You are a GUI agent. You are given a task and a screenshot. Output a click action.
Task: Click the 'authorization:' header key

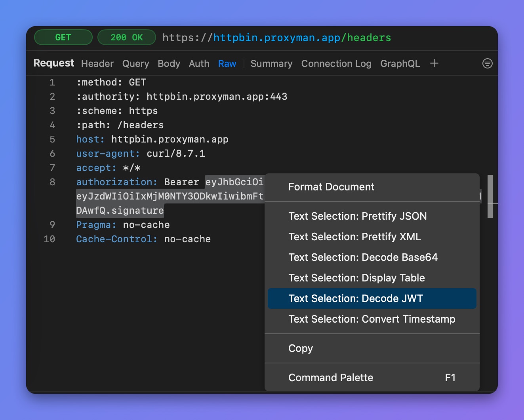pyautogui.click(x=117, y=182)
